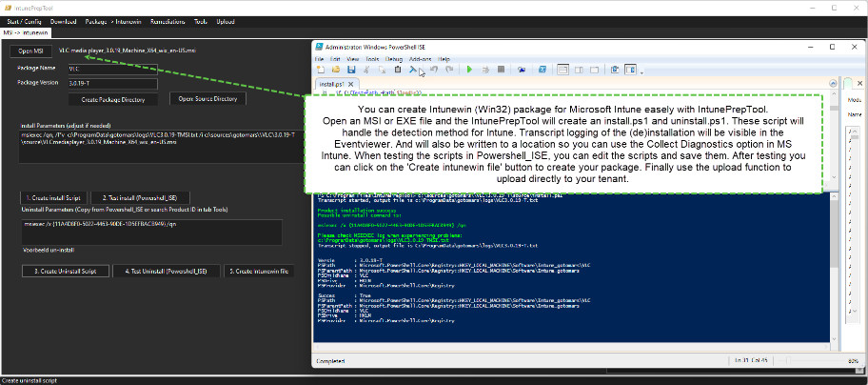The width and height of the screenshot is (868, 385).
Task: Click the MSI filename label VLC media player
Action: 128,51
